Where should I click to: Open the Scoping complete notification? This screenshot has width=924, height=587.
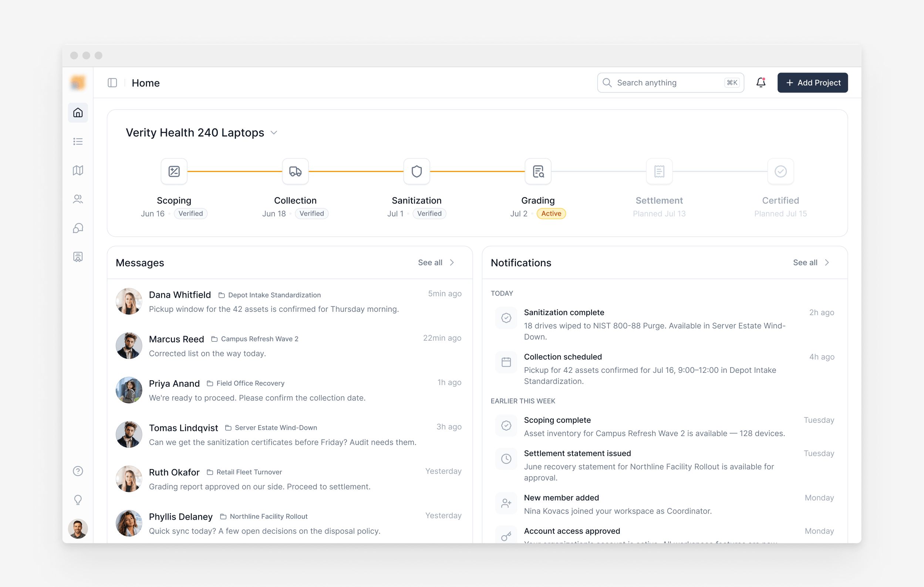click(665, 426)
